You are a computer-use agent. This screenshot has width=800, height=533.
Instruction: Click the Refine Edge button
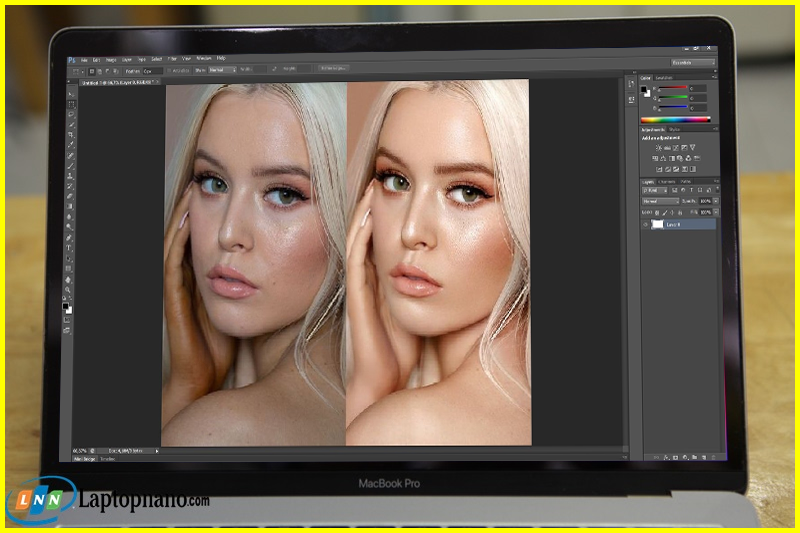coord(333,70)
